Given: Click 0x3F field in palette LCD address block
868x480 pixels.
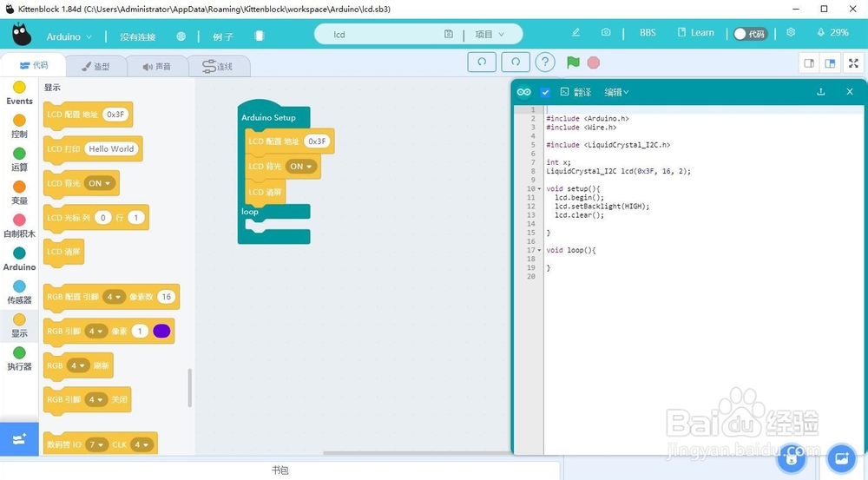Looking at the screenshot, I should (115, 115).
